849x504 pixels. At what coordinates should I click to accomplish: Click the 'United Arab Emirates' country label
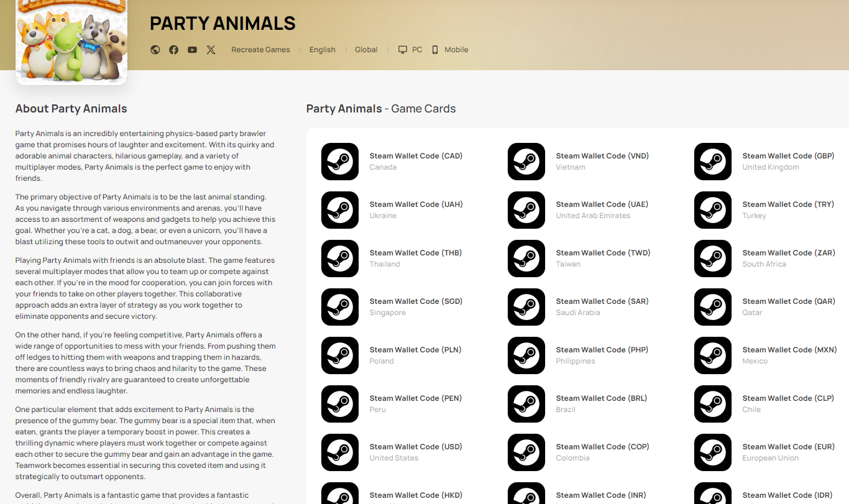click(593, 216)
